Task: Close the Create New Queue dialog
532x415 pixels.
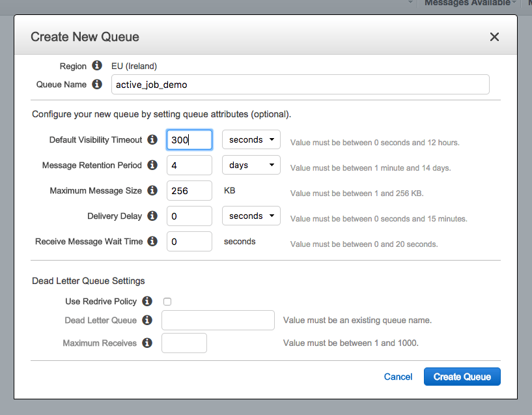Action: pyautogui.click(x=494, y=37)
